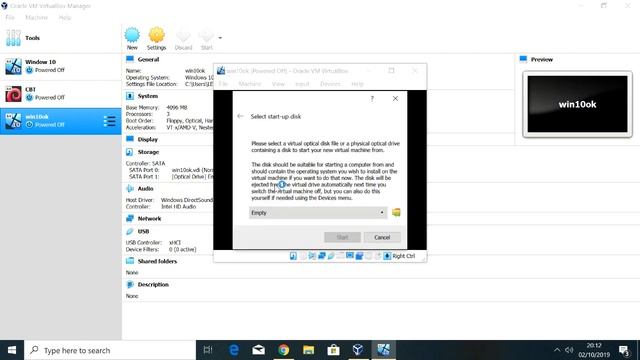The image size is (640, 360).
Task: Click the dialog help question mark
Action: (372, 98)
